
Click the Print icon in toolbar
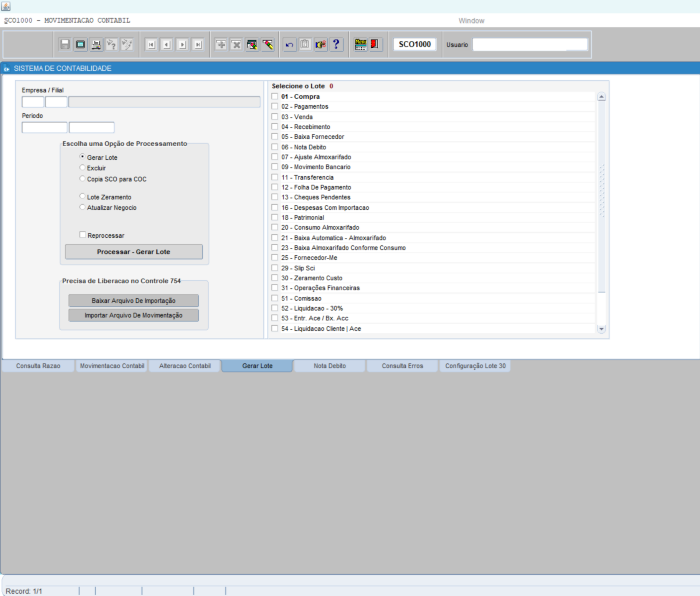[x=96, y=45]
